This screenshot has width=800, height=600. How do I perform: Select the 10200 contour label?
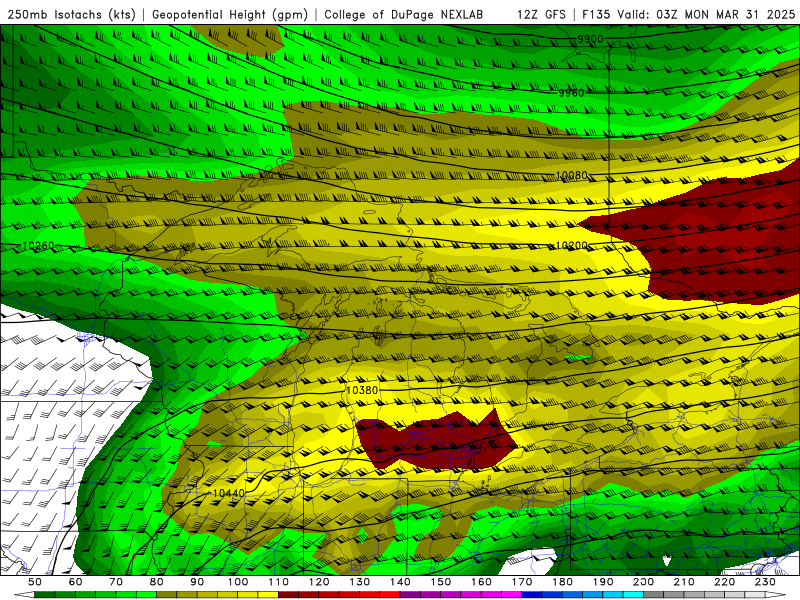(x=571, y=246)
